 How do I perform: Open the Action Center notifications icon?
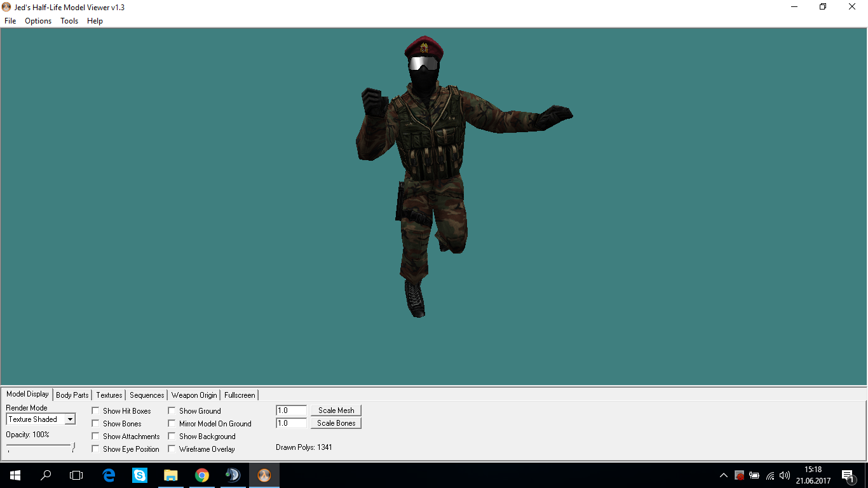(x=847, y=475)
